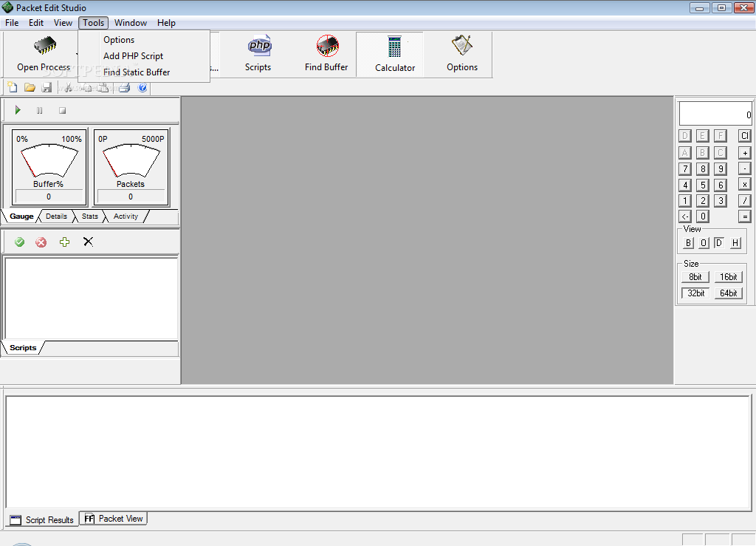Image resolution: width=756 pixels, height=546 pixels.
Task: Set calculator view to Binary B
Action: 688,242
